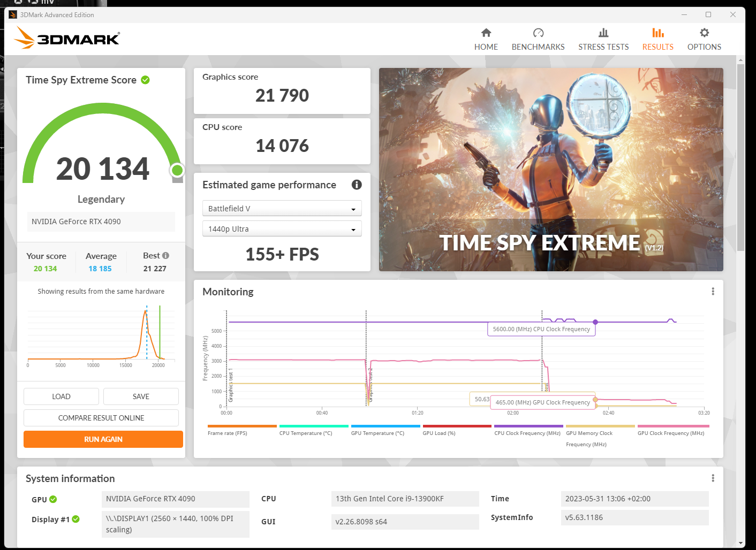Image resolution: width=756 pixels, height=550 pixels.
Task: Click the GUI version v2.26.8098 s64
Action: click(405, 522)
